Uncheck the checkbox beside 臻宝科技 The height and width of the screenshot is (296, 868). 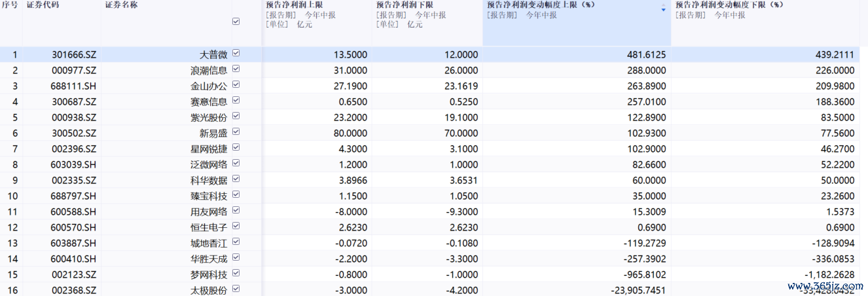tap(236, 194)
